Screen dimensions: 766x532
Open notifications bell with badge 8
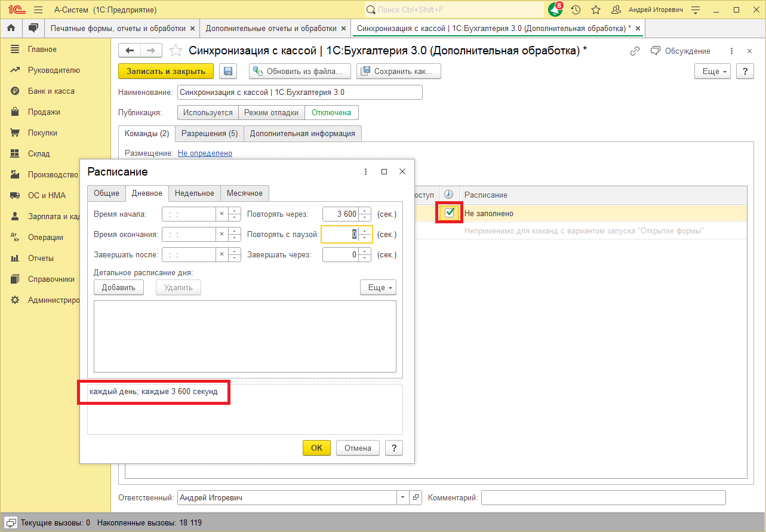pyautogui.click(x=556, y=10)
